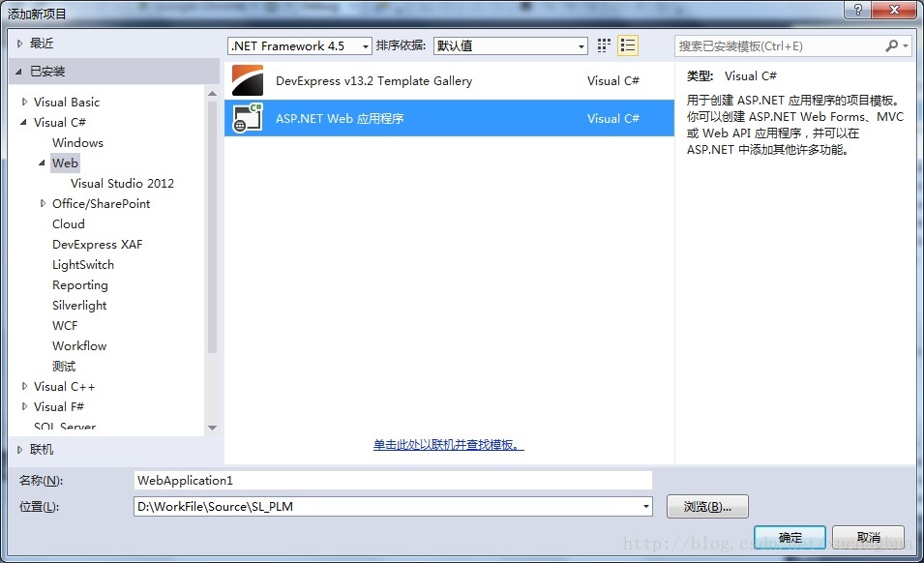924x563 pixels.
Task: Open the .NET Framework 4.5 dropdown
Action: [299, 45]
